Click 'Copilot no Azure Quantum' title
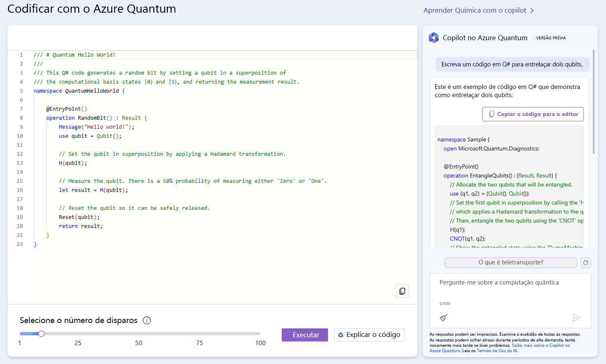606x364 pixels. (485, 38)
